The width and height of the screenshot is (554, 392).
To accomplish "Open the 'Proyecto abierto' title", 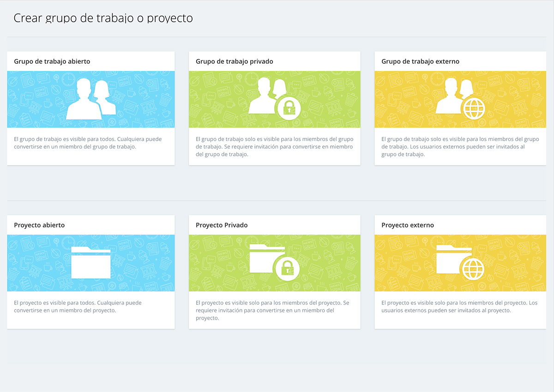I will [x=39, y=225].
